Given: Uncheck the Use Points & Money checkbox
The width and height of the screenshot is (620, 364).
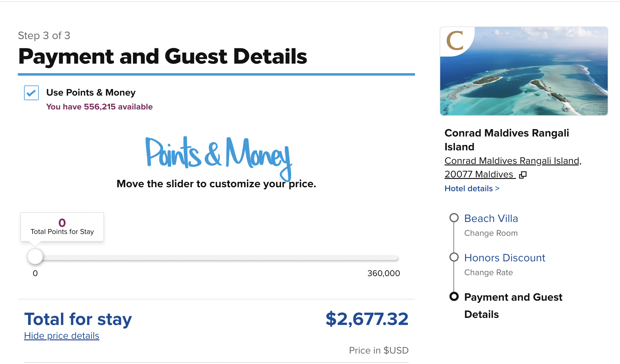Looking at the screenshot, I should (31, 93).
